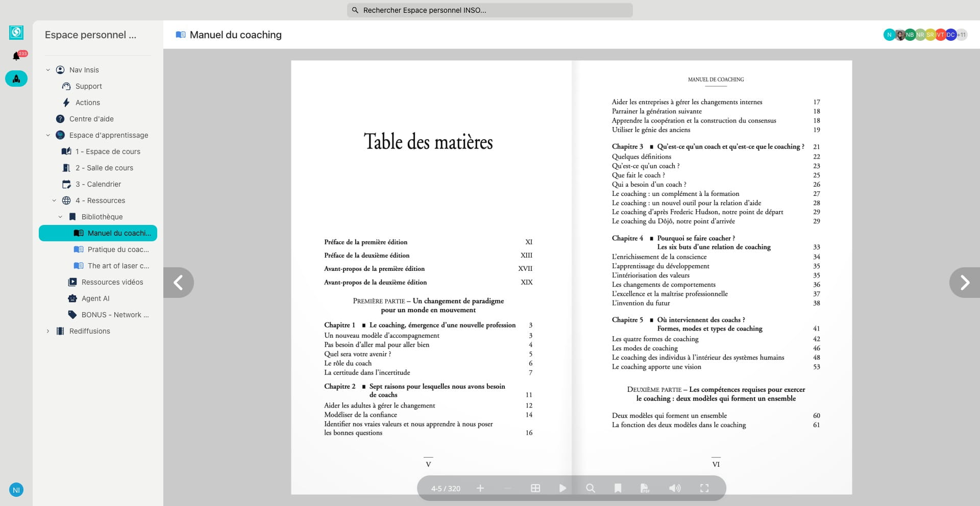Toggle page flip sound with speaker icon
980x506 pixels.
(675, 488)
